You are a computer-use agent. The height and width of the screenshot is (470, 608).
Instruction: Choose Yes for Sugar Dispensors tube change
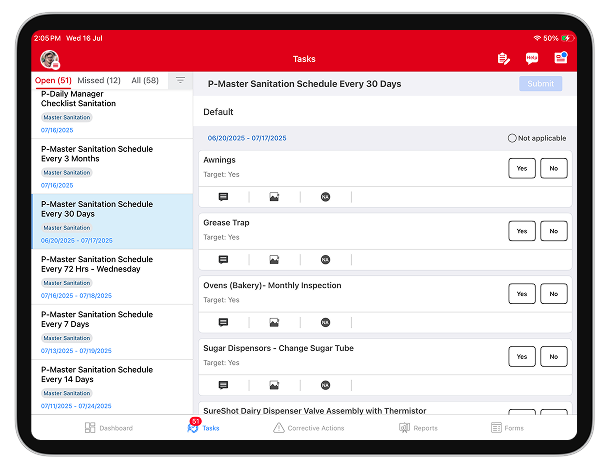[x=521, y=356]
